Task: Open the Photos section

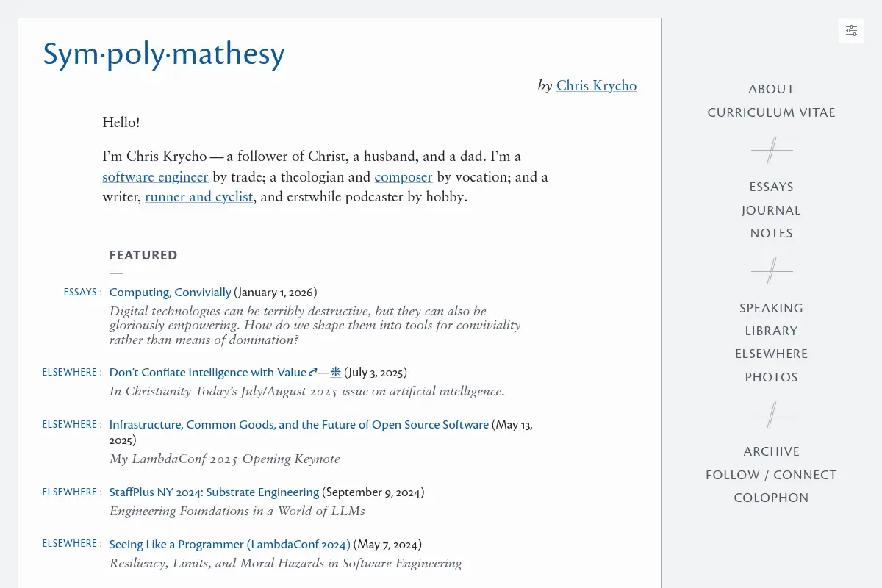Action: [771, 377]
